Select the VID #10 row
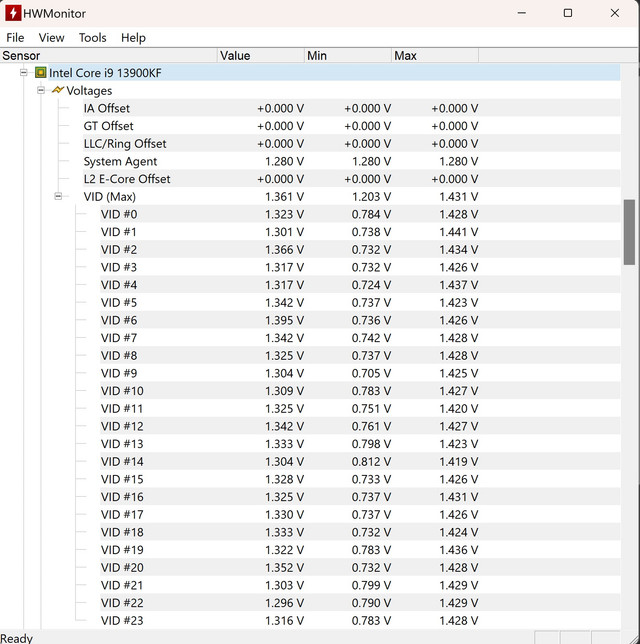This screenshot has height=644, width=640. [x=360, y=391]
